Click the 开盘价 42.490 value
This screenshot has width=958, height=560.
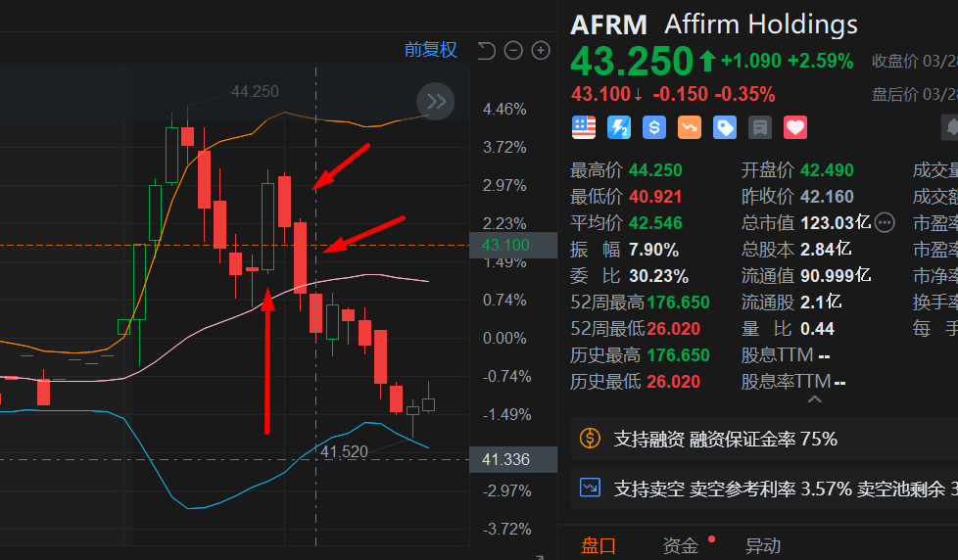click(x=827, y=169)
